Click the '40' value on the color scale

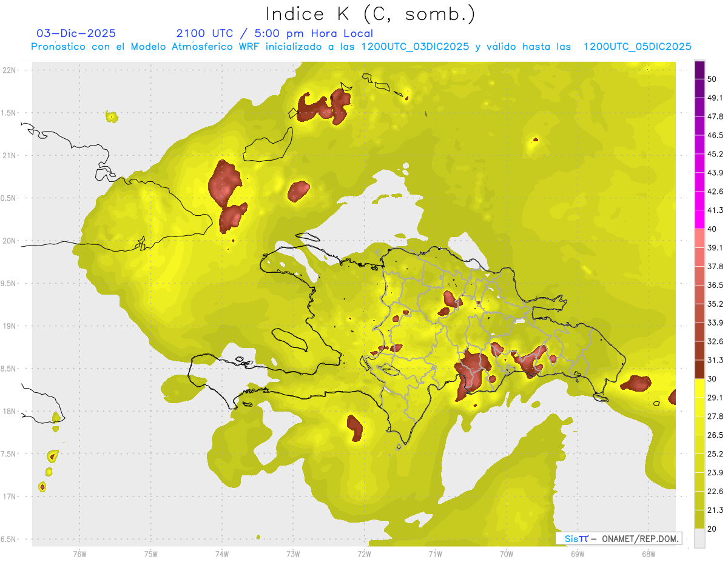click(x=712, y=229)
